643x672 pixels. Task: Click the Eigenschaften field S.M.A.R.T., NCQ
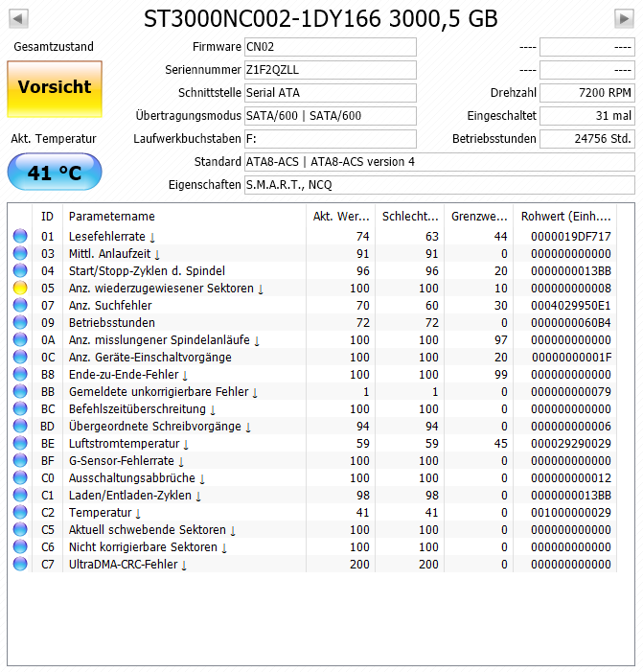[440, 185]
